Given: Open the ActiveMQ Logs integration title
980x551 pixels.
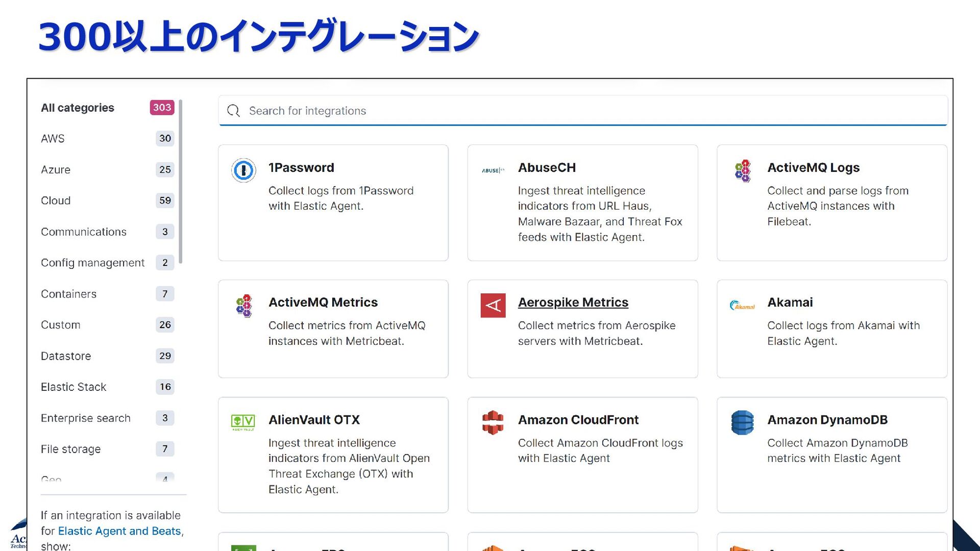Looking at the screenshot, I should tap(814, 168).
